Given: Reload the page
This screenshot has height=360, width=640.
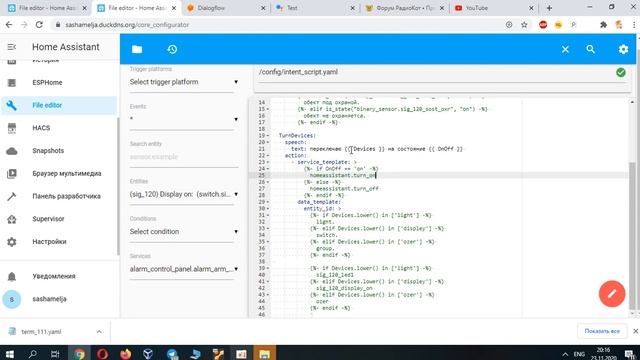Looking at the screenshot, I should point(39,25).
